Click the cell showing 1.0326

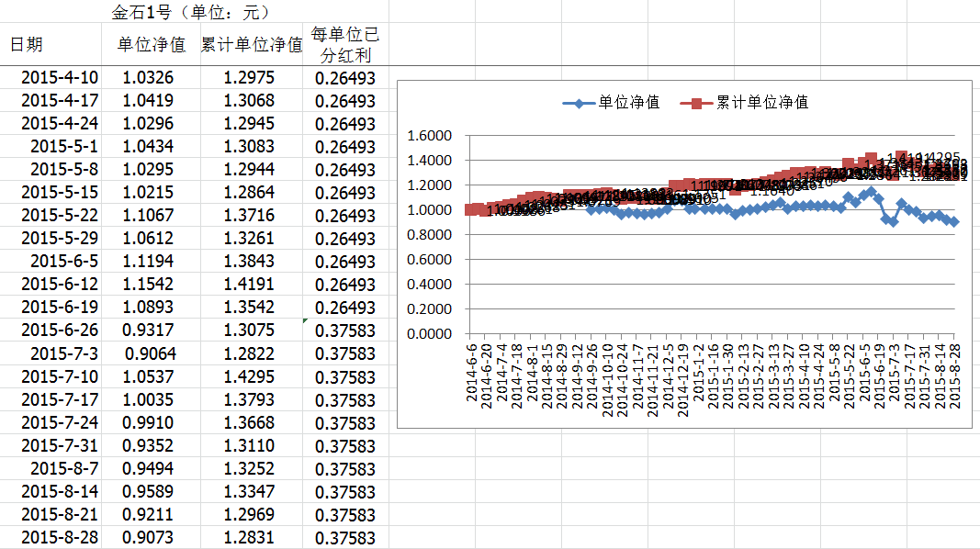pos(148,78)
